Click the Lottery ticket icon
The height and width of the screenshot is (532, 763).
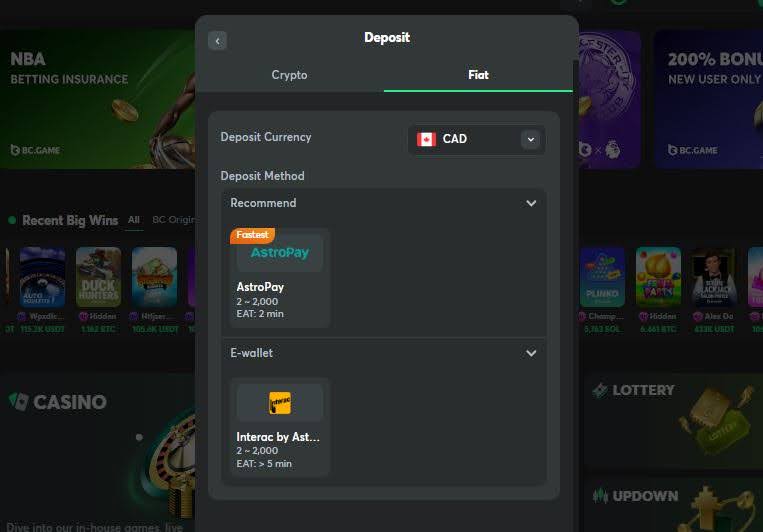click(x=600, y=390)
